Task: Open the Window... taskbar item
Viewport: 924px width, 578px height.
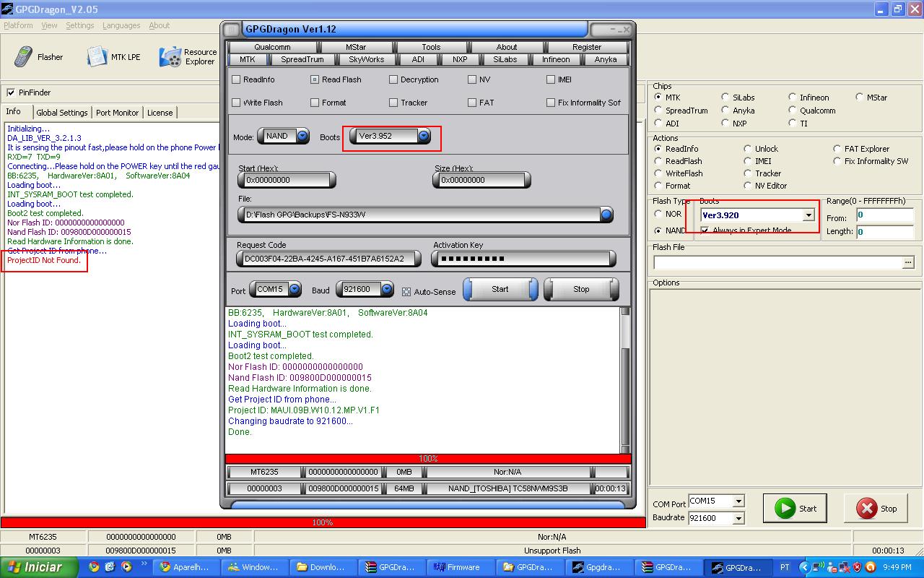Action: [253, 567]
